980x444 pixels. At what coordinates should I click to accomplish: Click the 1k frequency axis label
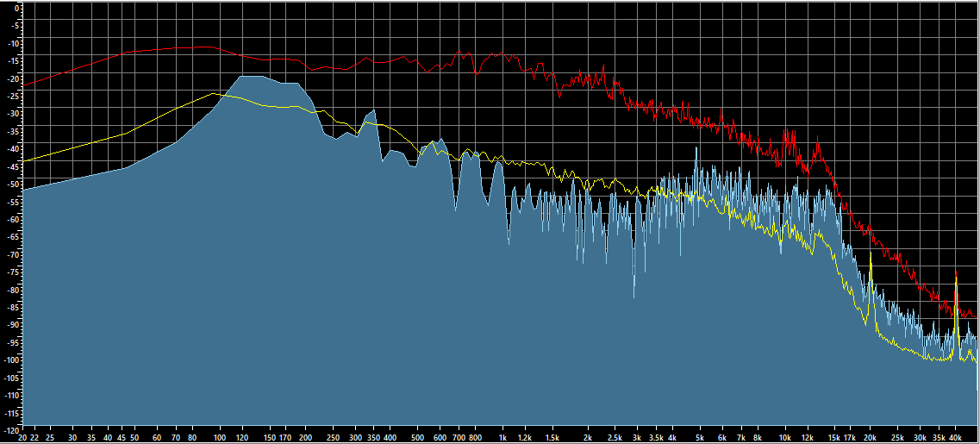pos(503,438)
